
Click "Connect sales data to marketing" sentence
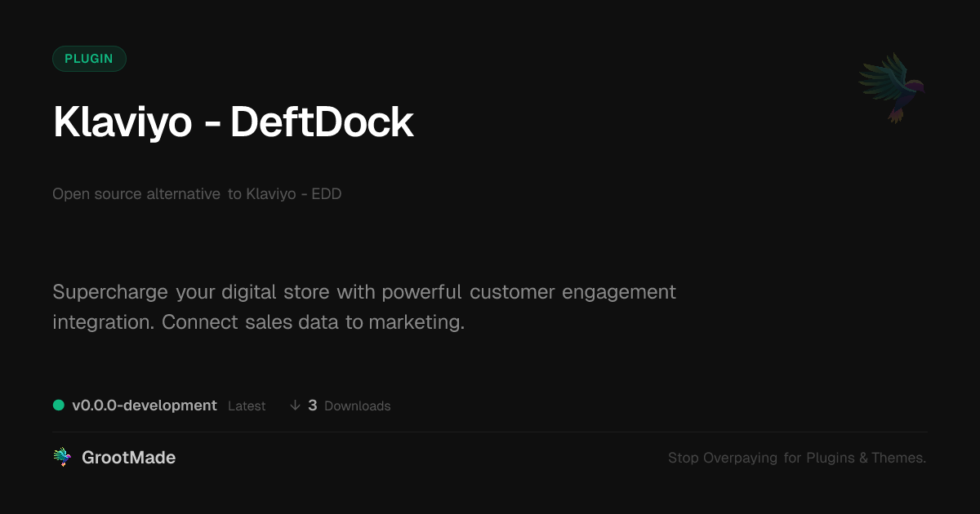tap(313, 322)
